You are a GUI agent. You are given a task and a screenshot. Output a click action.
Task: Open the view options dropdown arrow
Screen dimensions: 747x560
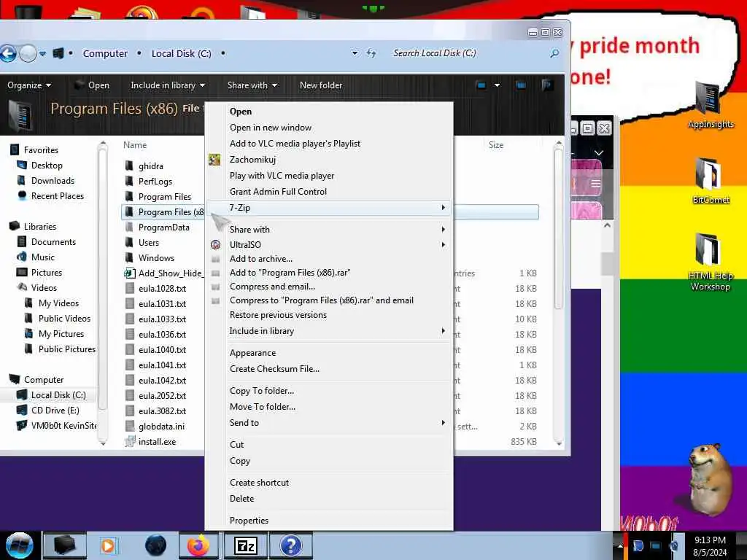497,85
